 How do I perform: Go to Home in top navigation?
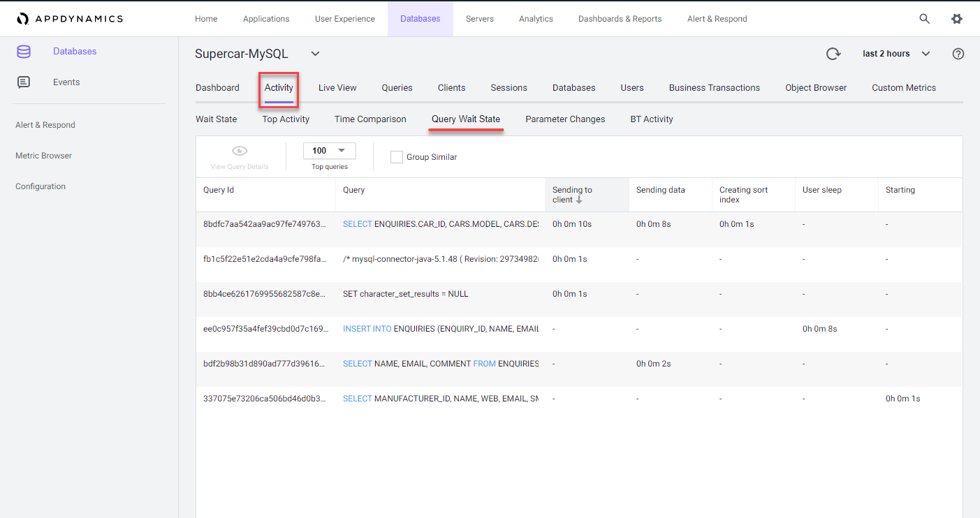pyautogui.click(x=206, y=19)
